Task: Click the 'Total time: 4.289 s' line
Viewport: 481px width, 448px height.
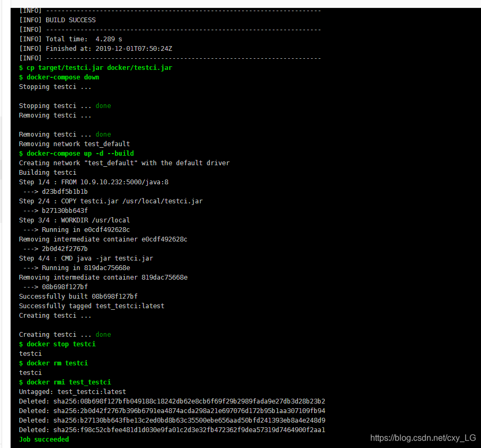Action: coord(70,39)
